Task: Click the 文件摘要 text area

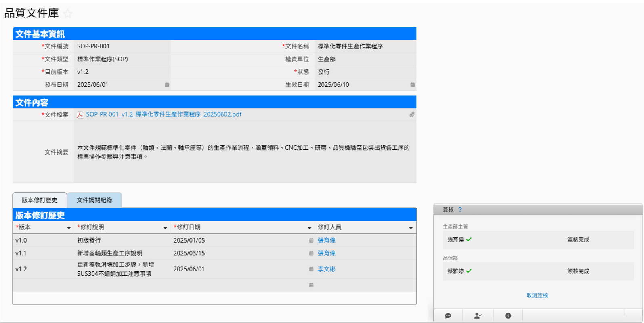Action: (245, 152)
